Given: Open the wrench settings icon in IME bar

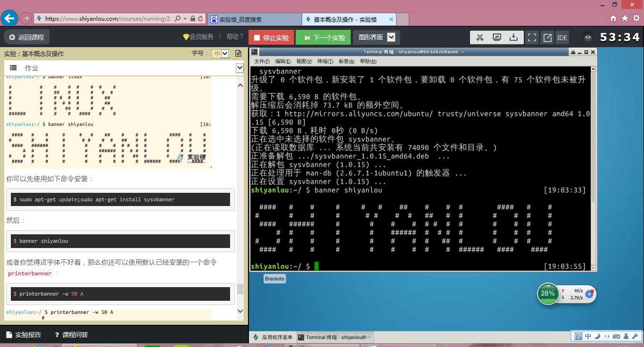Looking at the screenshot, I should (635, 336).
